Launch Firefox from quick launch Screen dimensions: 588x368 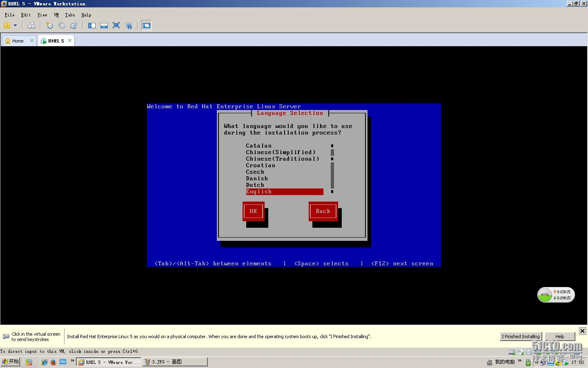pyautogui.click(x=53, y=362)
